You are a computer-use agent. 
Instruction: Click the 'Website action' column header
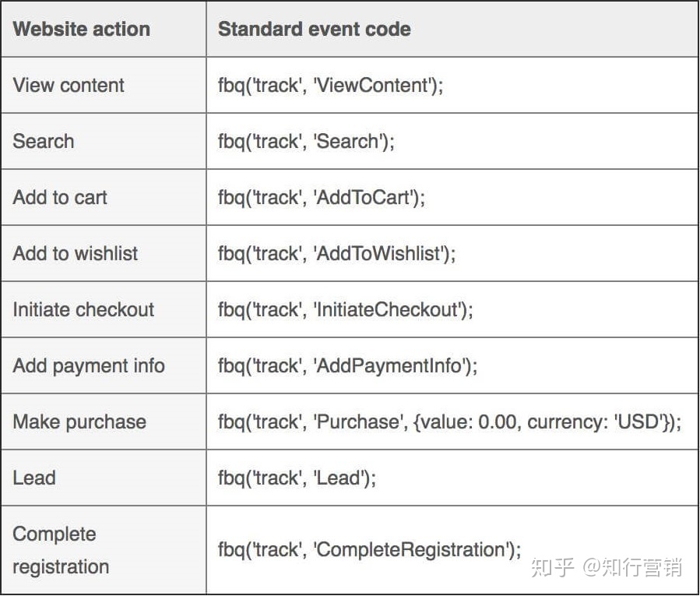click(x=81, y=30)
